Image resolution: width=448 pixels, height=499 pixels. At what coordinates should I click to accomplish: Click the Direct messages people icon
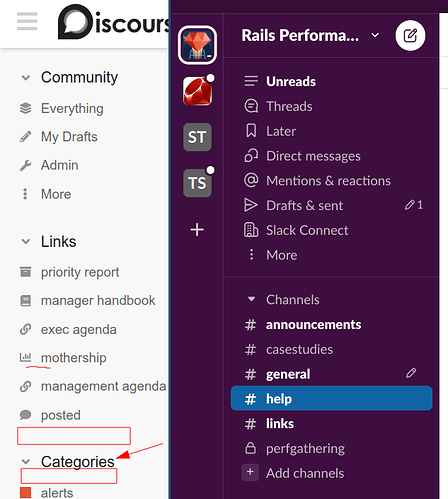(x=251, y=155)
